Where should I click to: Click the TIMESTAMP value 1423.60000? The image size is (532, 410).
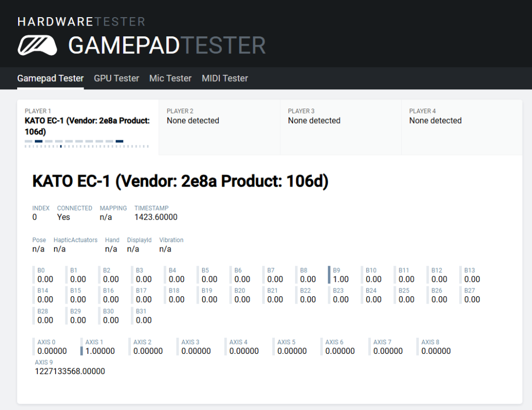156,217
